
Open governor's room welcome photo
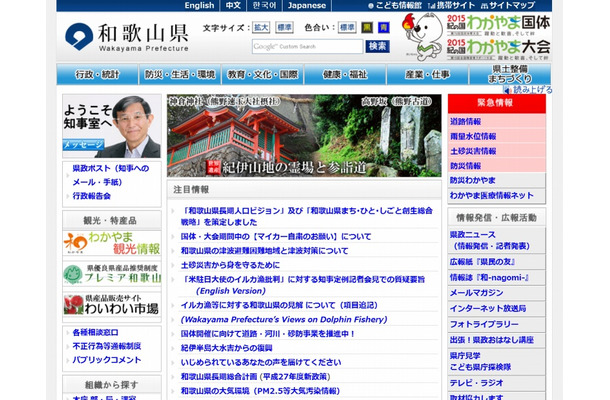pyautogui.click(x=112, y=126)
